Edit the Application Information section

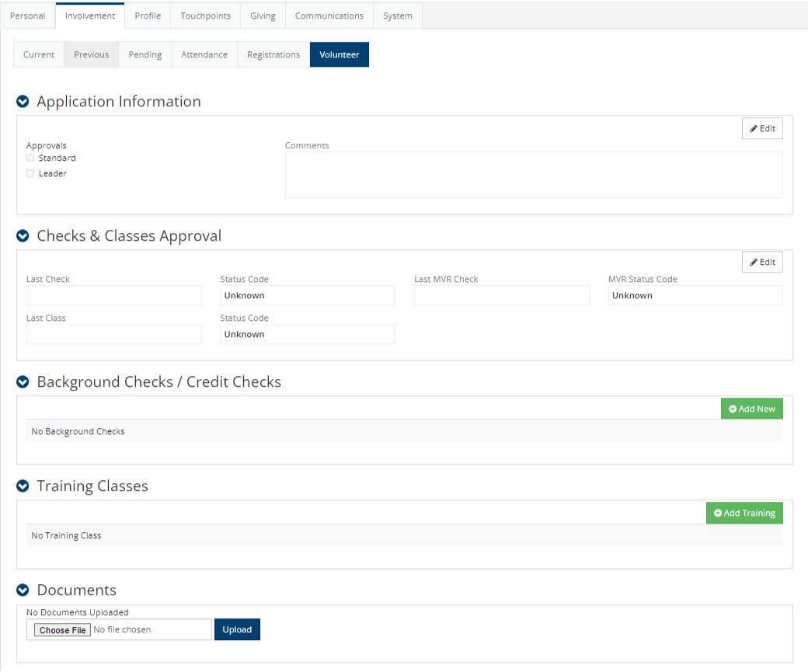click(x=763, y=128)
